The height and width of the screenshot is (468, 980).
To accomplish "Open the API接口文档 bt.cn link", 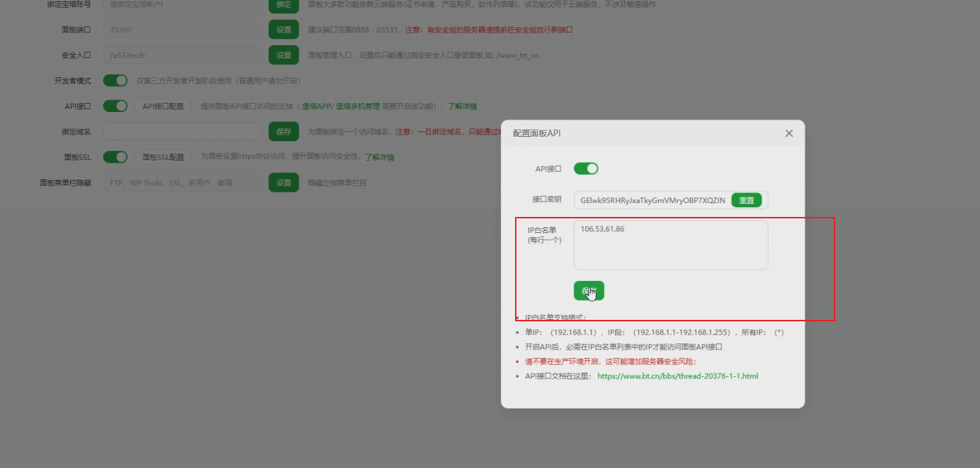I will 677,376.
